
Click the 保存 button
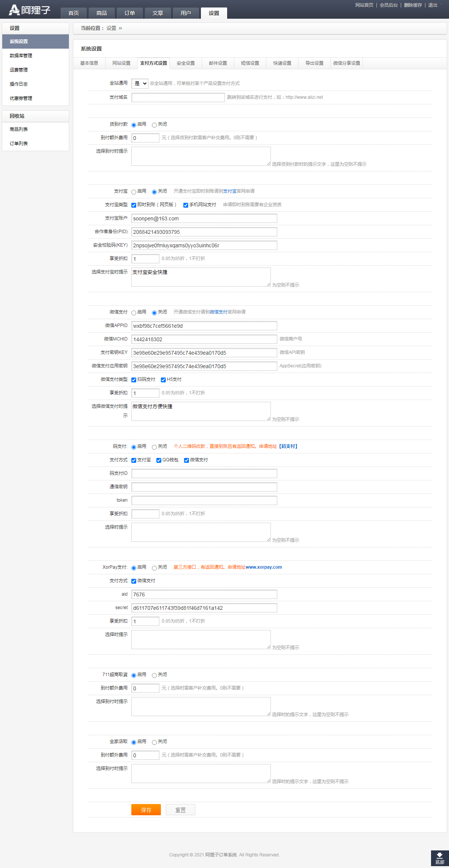pyautogui.click(x=146, y=810)
